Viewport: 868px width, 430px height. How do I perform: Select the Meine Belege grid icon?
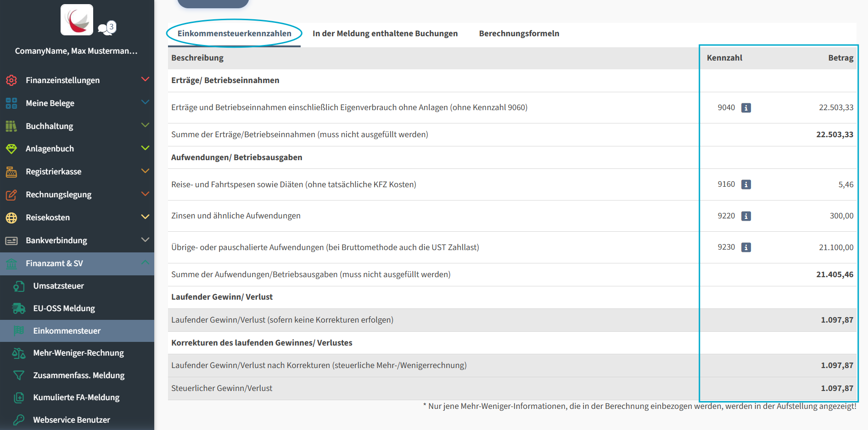[x=11, y=103]
